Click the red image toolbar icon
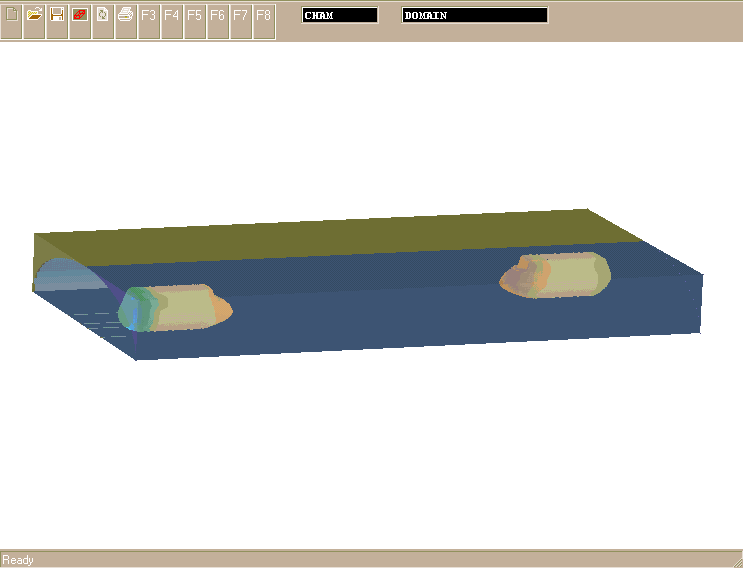Image resolution: width=743 pixels, height=568 pixels. click(80, 15)
